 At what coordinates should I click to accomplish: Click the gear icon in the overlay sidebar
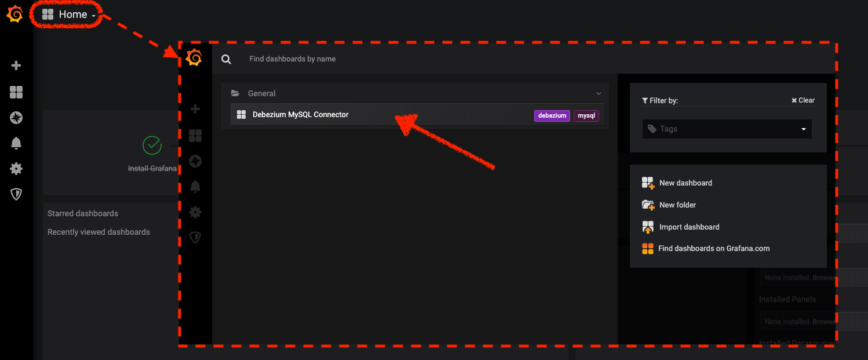tap(195, 212)
